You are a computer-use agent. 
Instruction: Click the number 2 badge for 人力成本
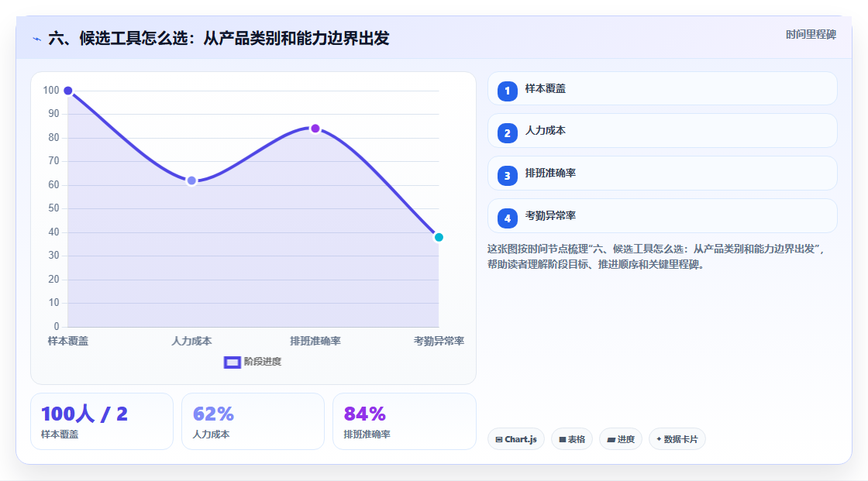(x=507, y=133)
